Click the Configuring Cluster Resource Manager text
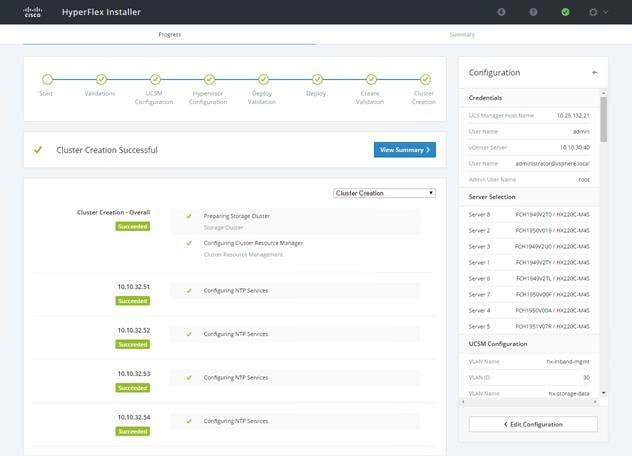 tap(253, 243)
